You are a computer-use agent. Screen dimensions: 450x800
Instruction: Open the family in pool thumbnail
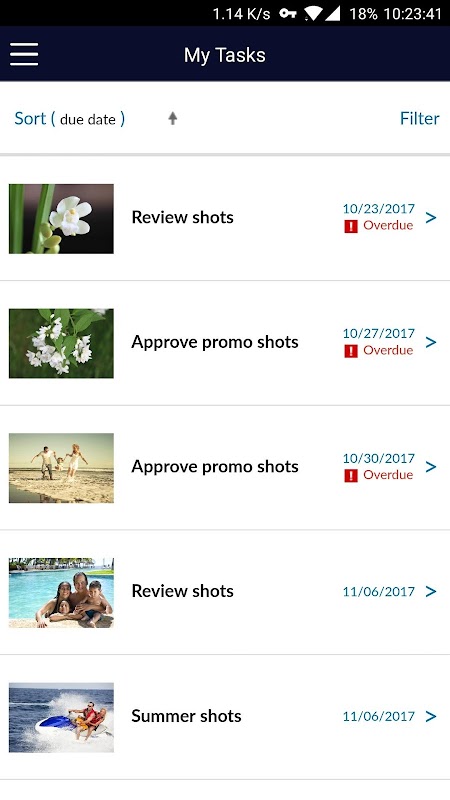(x=61, y=592)
